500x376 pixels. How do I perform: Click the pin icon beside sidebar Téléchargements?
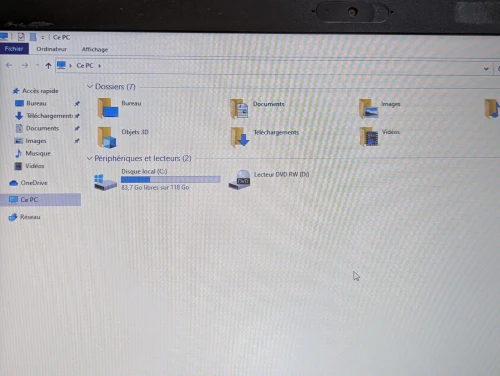click(77, 116)
